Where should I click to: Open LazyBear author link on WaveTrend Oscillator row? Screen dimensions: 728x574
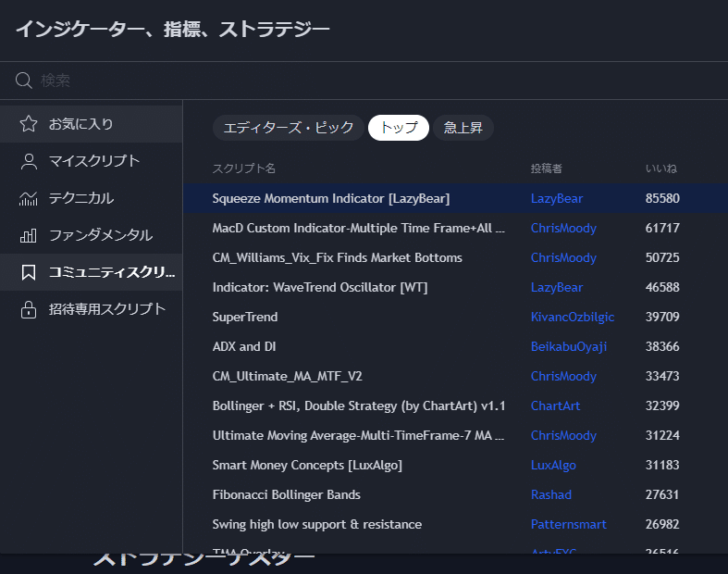(557, 288)
